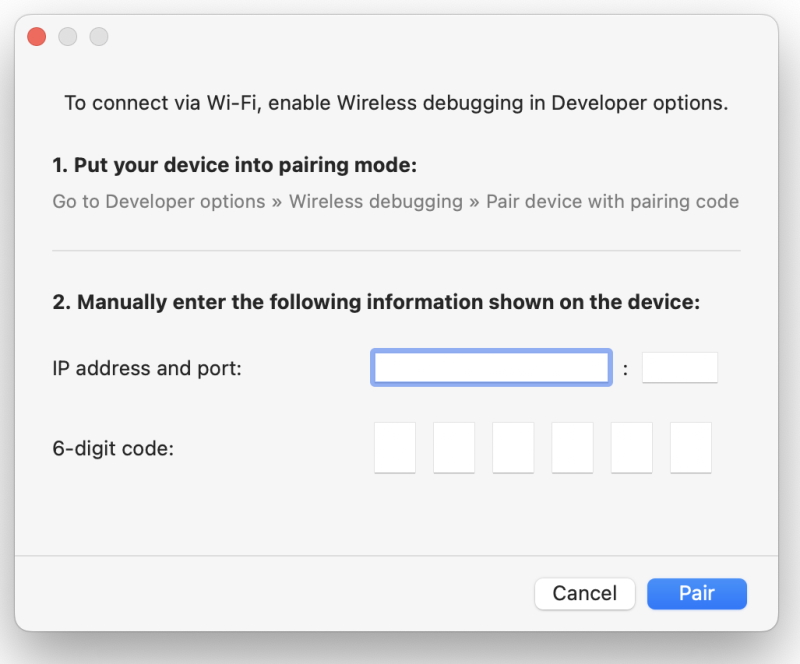
Task: Click the IP address input field
Action: click(x=491, y=367)
